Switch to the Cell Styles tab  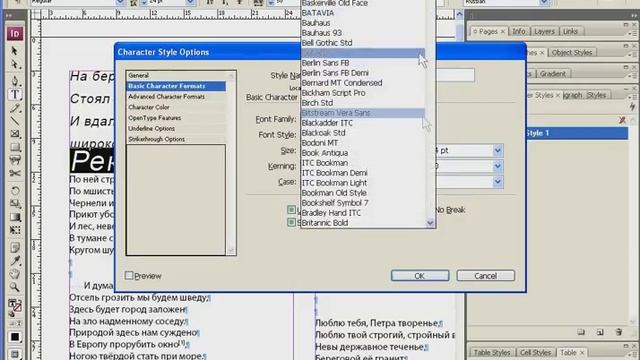[x=535, y=352]
